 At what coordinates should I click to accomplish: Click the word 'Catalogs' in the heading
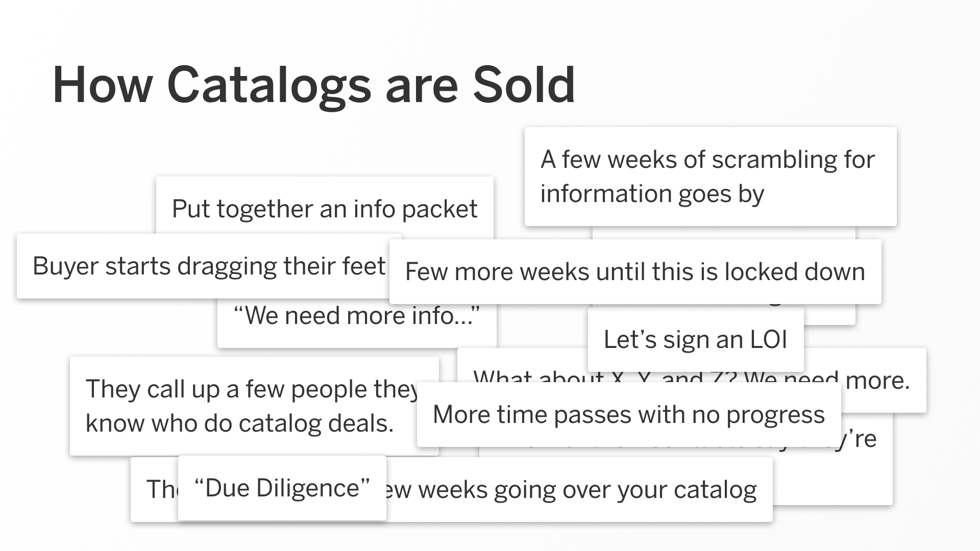[x=269, y=85]
